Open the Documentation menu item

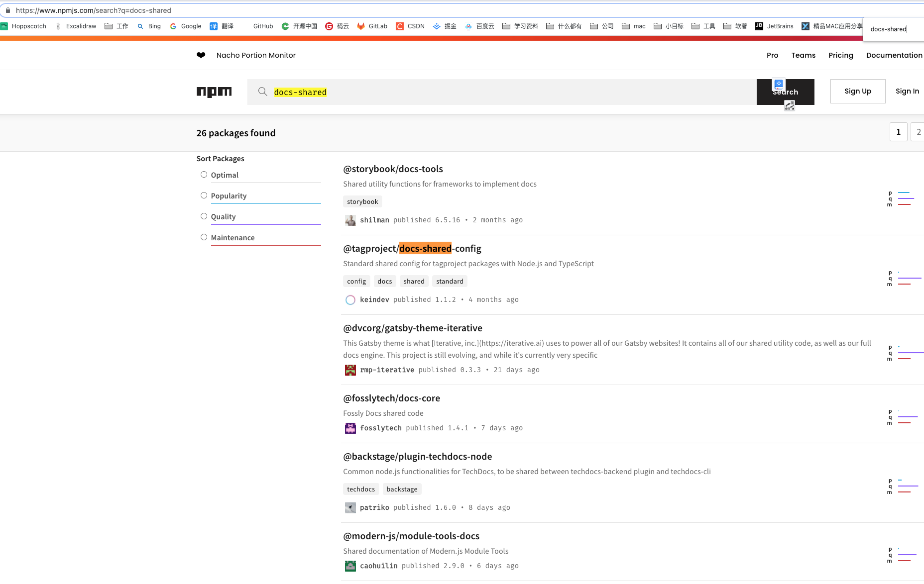pos(894,55)
